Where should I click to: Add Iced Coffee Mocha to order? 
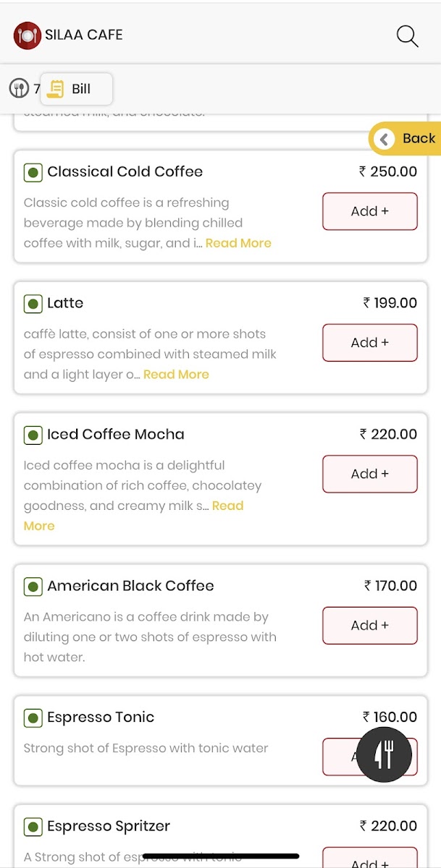point(369,475)
